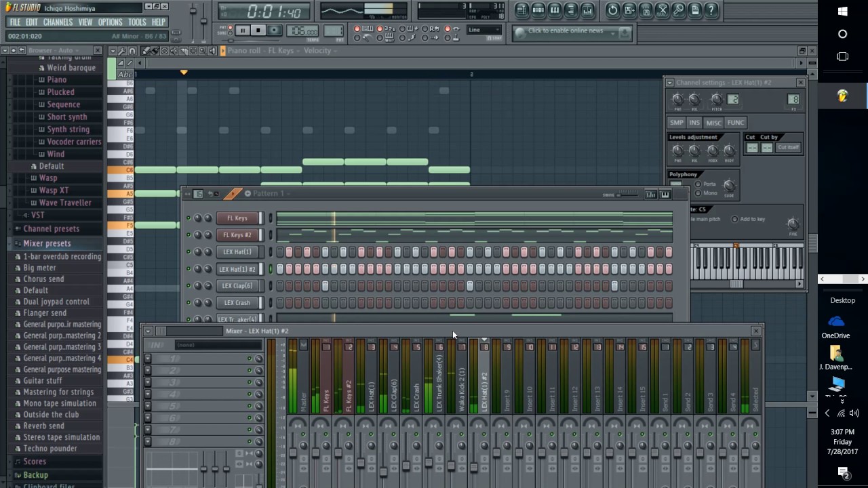Screen dimensions: 868x488
Task: Open the TOOLS menu
Action: [x=137, y=22]
